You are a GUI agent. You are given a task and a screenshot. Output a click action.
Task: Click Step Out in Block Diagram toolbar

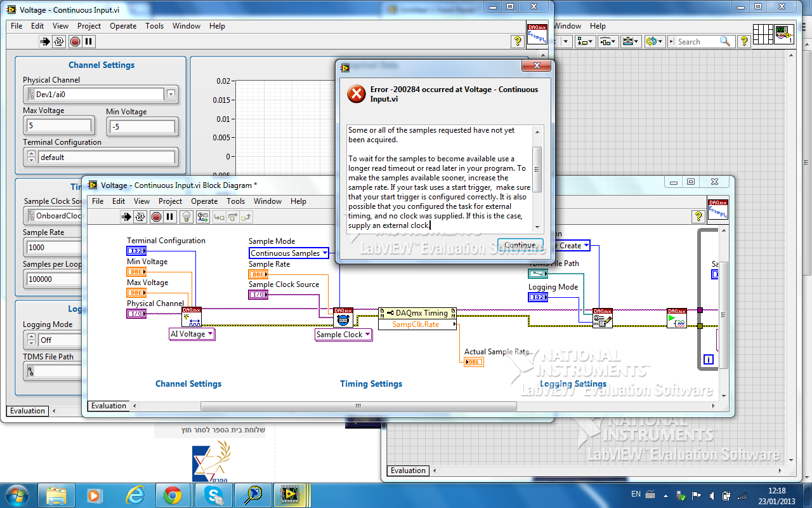coord(247,217)
